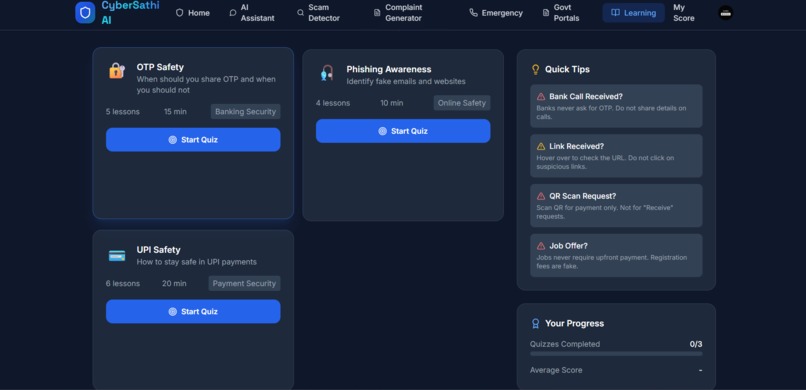Click the Bank Call Received warning icon
Image resolution: width=806 pixels, height=390 pixels.
pyautogui.click(x=541, y=97)
